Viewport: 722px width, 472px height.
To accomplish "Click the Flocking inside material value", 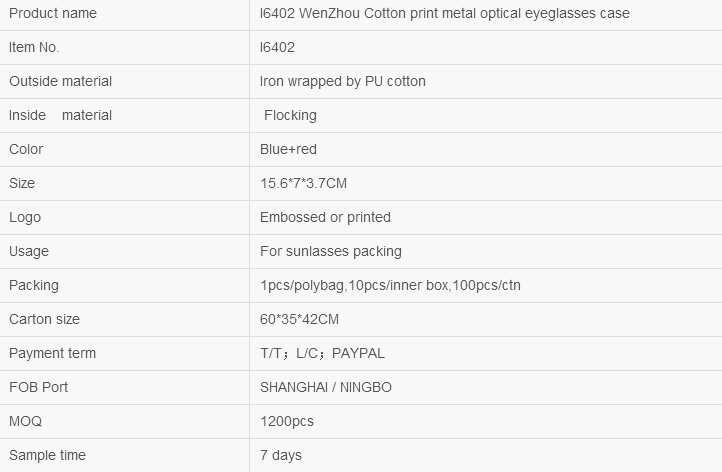I will click(290, 115).
